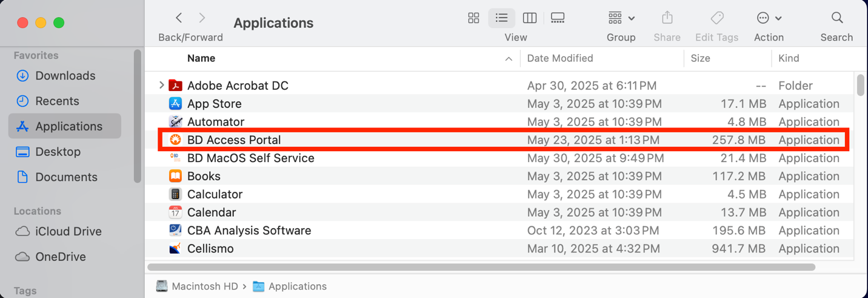The width and height of the screenshot is (868, 298).
Task: Click the horizontal scrollbar
Action: pos(481,267)
